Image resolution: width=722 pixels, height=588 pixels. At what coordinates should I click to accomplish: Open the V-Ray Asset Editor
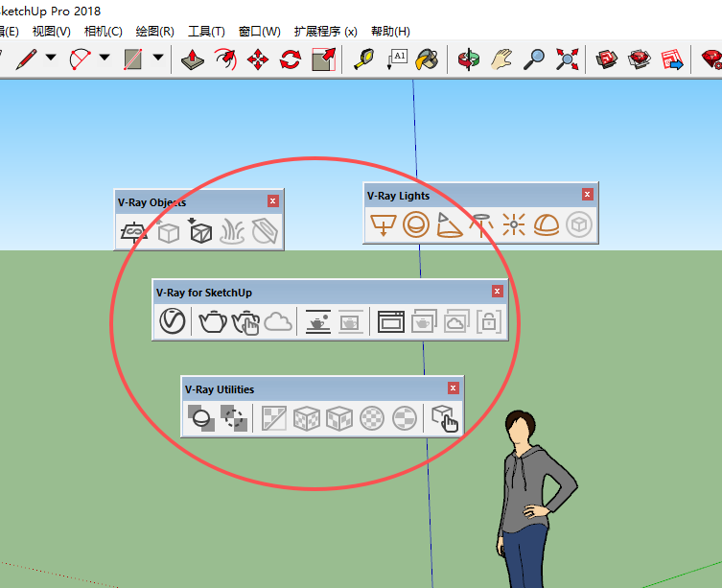tap(173, 321)
